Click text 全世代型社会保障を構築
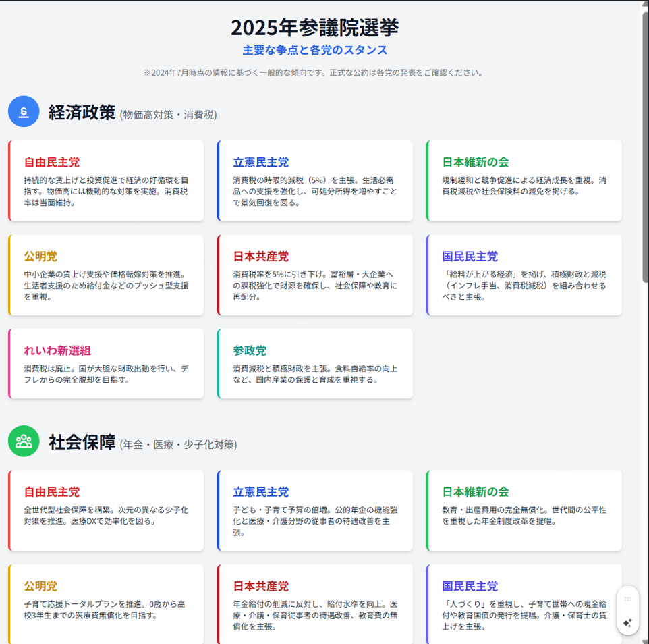Viewport: 649px width, 644px height. pyautogui.click(x=67, y=510)
